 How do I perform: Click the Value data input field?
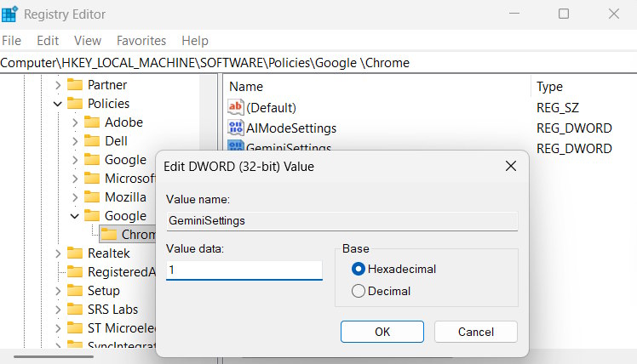(x=244, y=270)
